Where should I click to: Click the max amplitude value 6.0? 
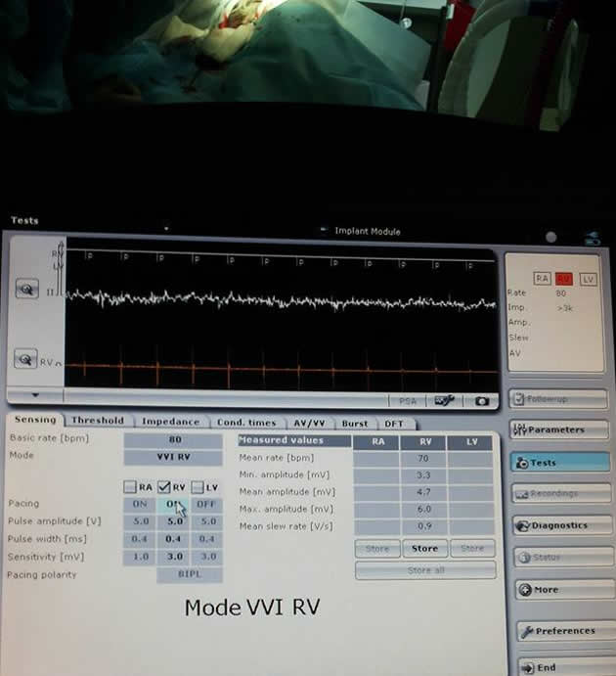point(424,509)
